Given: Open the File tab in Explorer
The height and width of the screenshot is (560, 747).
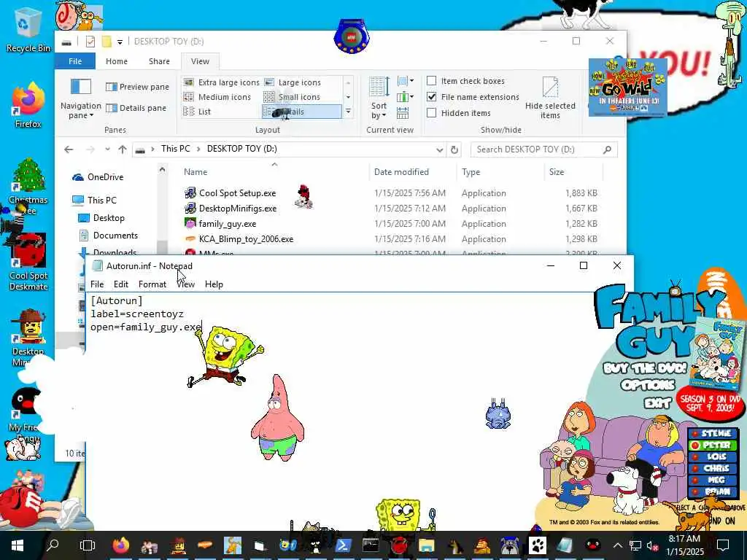Looking at the screenshot, I should tap(75, 61).
